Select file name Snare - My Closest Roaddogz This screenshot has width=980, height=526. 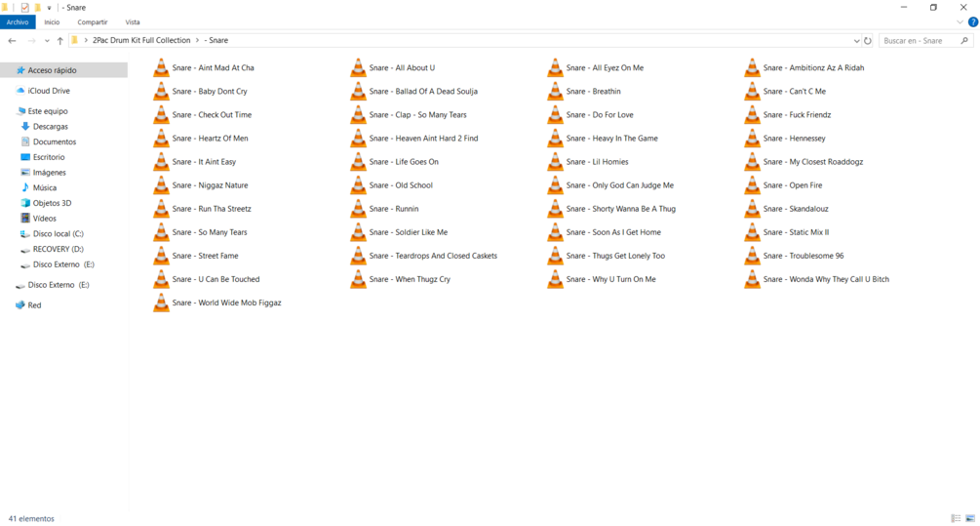pos(812,161)
